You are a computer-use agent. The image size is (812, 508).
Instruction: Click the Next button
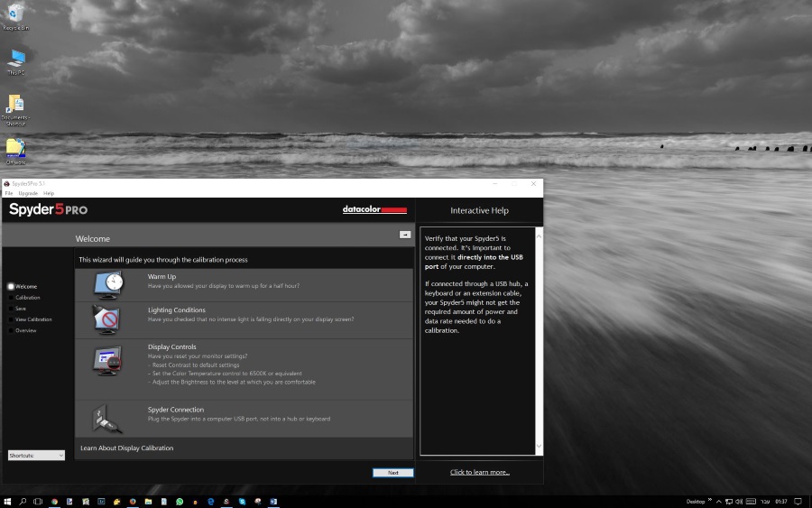tap(393, 472)
